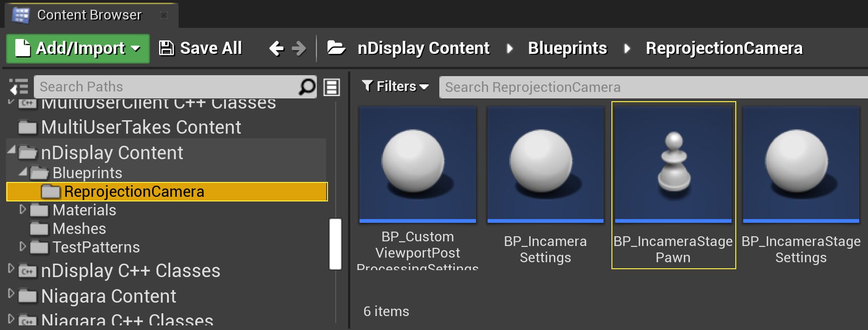Click Save All button

click(x=200, y=48)
